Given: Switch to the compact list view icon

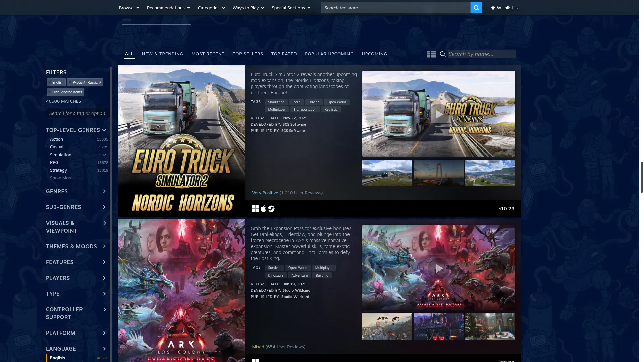Looking at the screenshot, I should pyautogui.click(x=432, y=54).
